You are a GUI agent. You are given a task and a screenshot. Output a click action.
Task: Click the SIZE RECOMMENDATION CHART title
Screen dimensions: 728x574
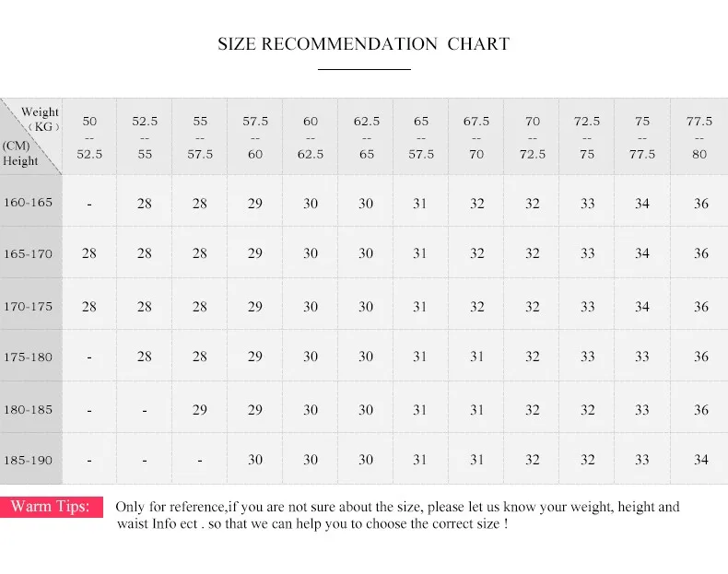point(363,44)
